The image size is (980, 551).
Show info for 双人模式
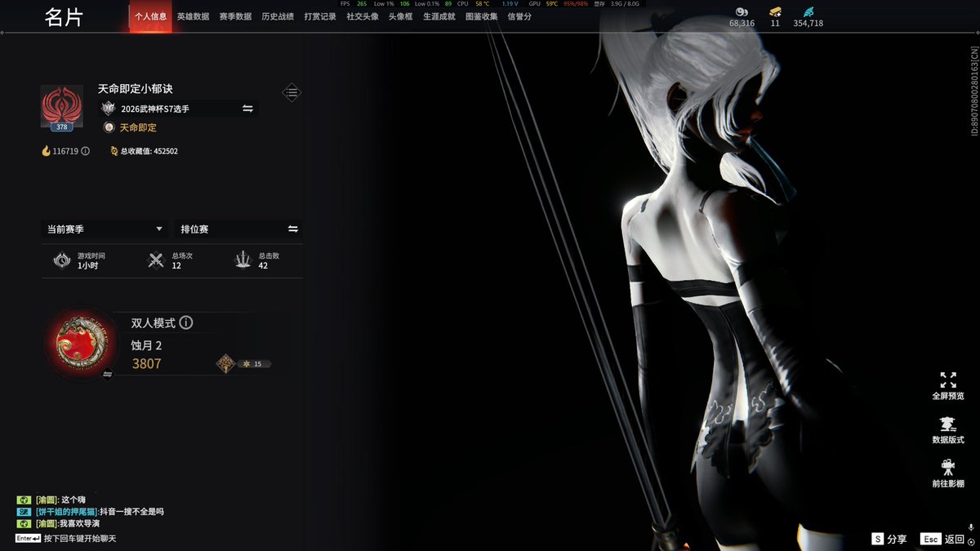tap(186, 322)
